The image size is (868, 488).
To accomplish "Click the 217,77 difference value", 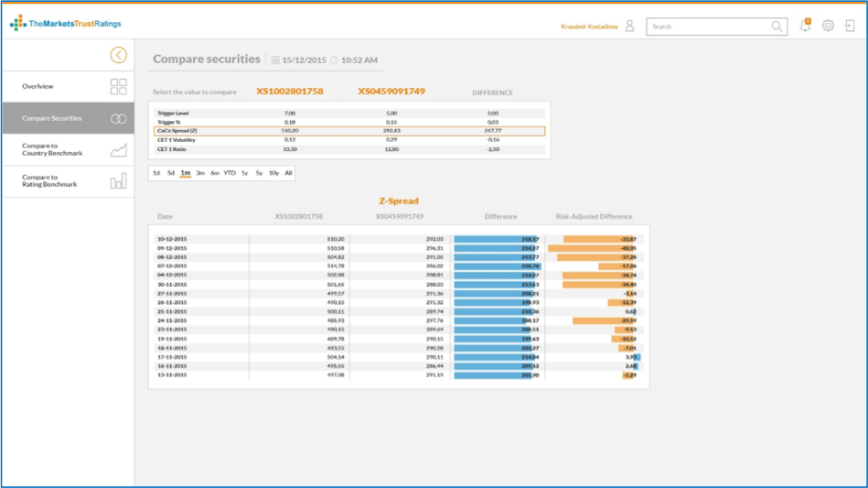I will click(493, 131).
